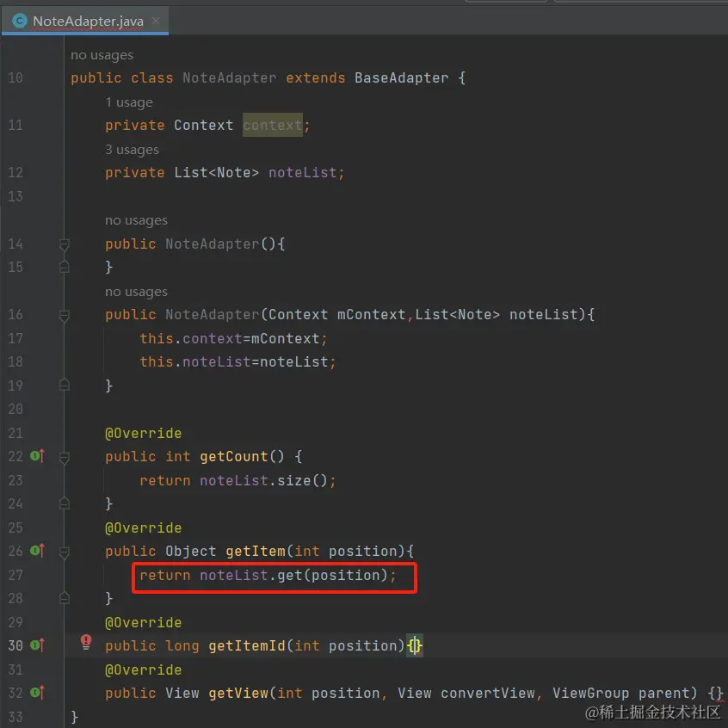Click fold end marker on line 28
Screen dimensions: 728x728
65,597
